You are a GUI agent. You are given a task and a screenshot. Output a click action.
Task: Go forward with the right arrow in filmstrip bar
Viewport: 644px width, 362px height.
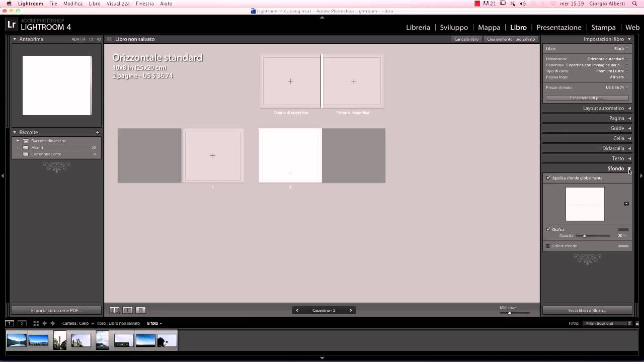[x=52, y=323]
